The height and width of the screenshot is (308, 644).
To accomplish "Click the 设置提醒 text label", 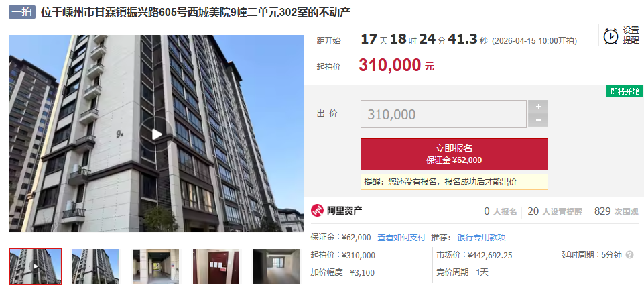I will click(631, 36).
